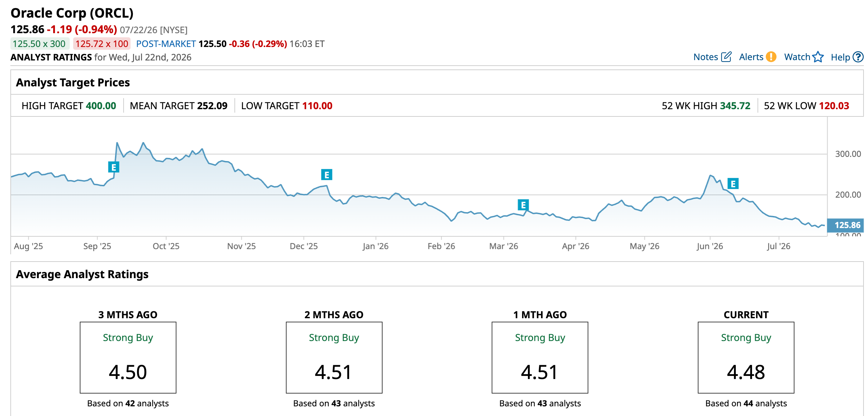Click the Analyst Target Prices heading
The width and height of the screenshot is (868, 416).
coord(73,83)
